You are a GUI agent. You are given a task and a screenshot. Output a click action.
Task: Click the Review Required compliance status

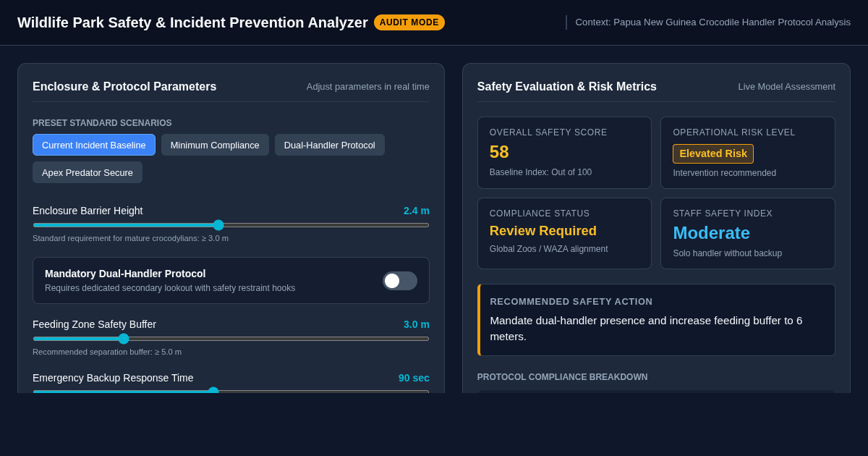pyautogui.click(x=543, y=231)
